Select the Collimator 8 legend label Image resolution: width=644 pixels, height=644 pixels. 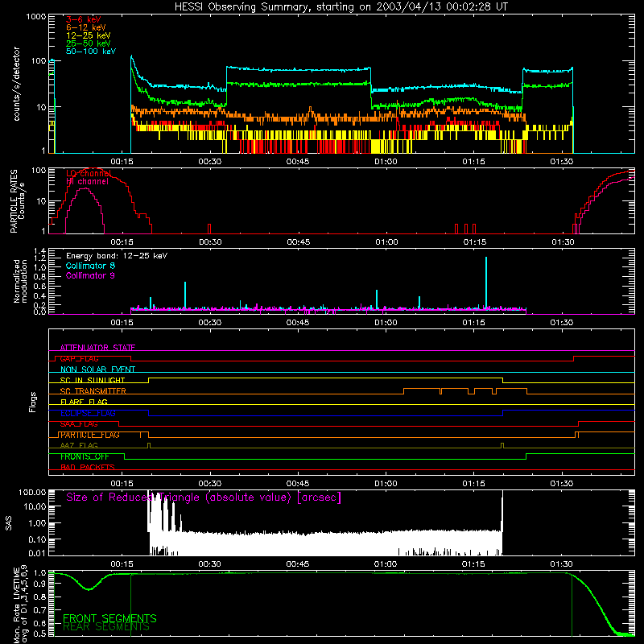pos(90,266)
